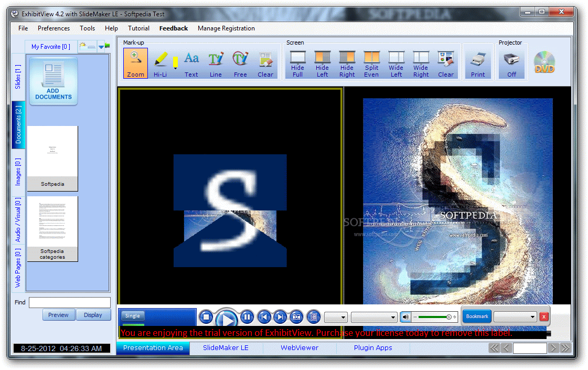Select the Line drawing tool

pos(216,64)
